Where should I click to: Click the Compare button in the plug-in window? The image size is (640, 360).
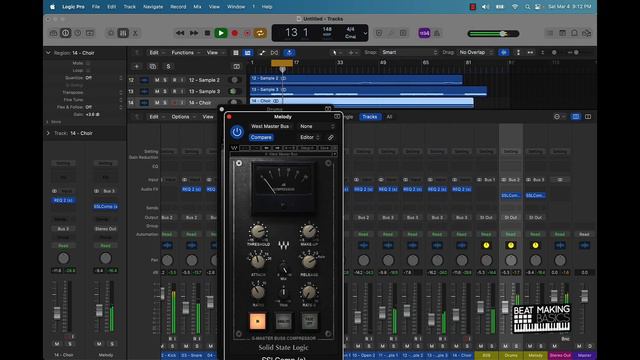coord(261,137)
